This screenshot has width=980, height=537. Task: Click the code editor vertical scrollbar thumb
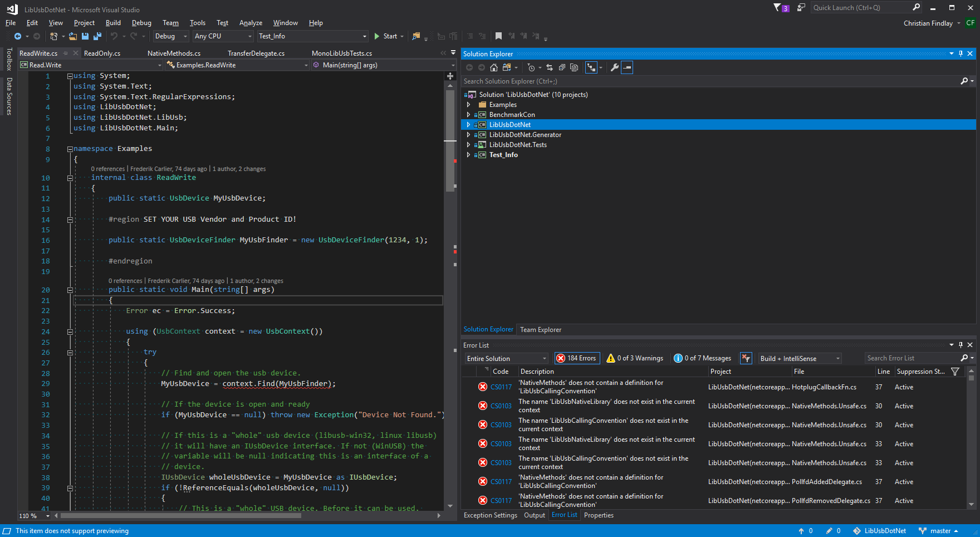pos(450,140)
